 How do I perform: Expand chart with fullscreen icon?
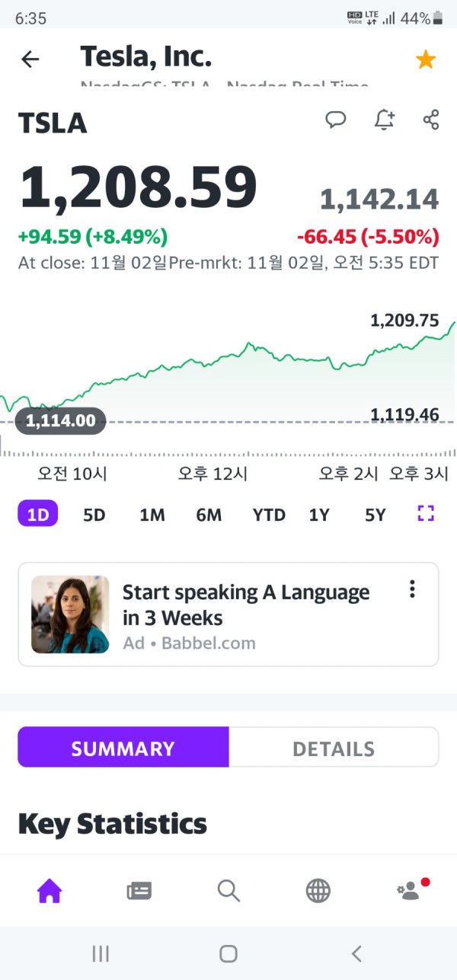click(426, 514)
